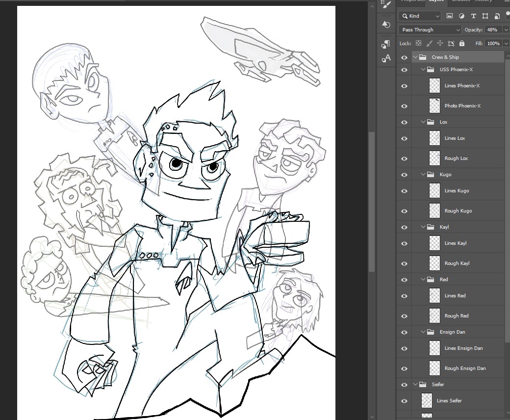This screenshot has height=420, width=510.
Task: Open the Opacity slider showing 48%
Action: (x=506, y=29)
